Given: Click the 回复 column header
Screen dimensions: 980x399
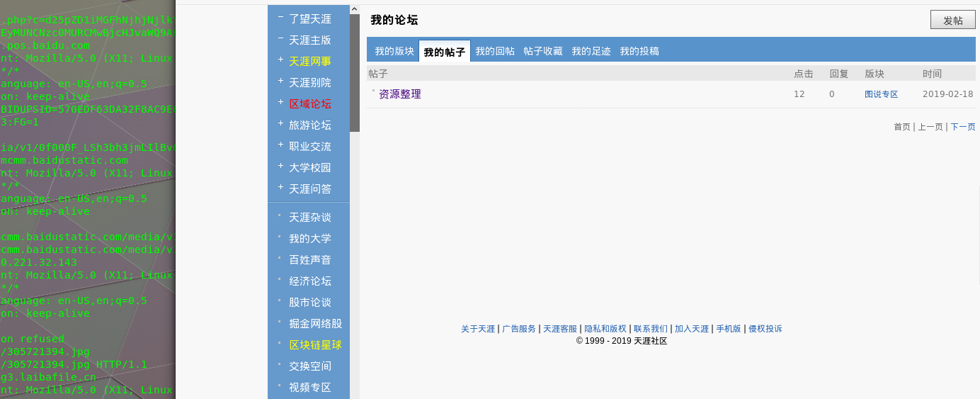Looking at the screenshot, I should tap(839, 74).
